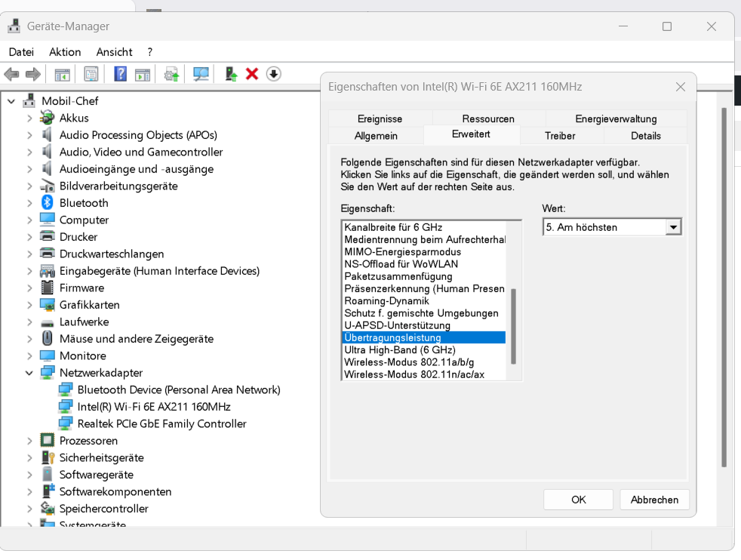Viewport: 741px width, 560px height.
Task: Expand the Prozessoren category
Action: (29, 441)
